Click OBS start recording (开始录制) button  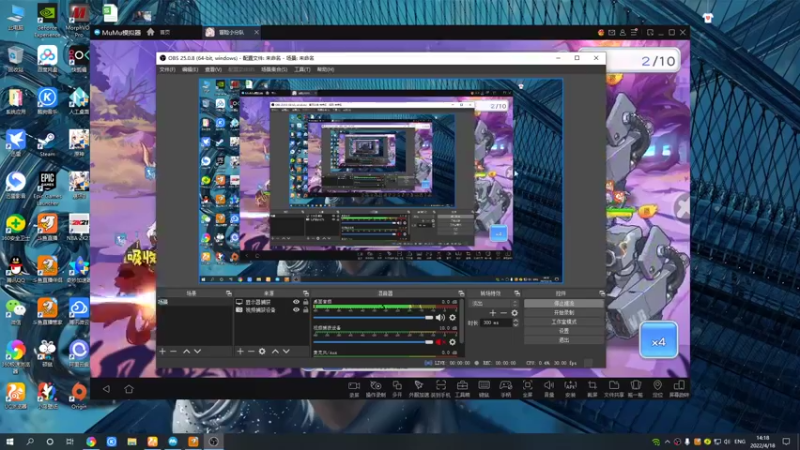(564, 312)
